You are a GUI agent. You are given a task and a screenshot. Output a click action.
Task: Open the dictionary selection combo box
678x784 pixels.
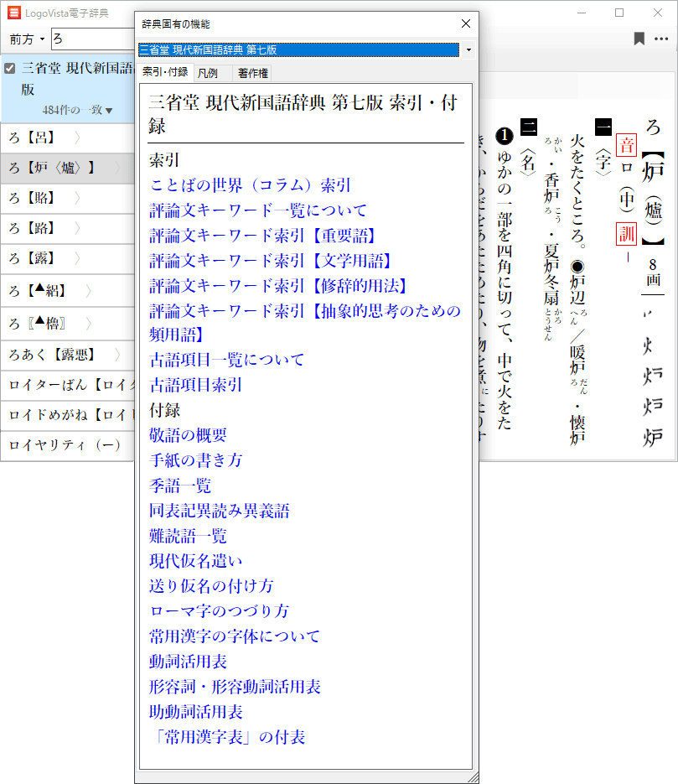468,50
